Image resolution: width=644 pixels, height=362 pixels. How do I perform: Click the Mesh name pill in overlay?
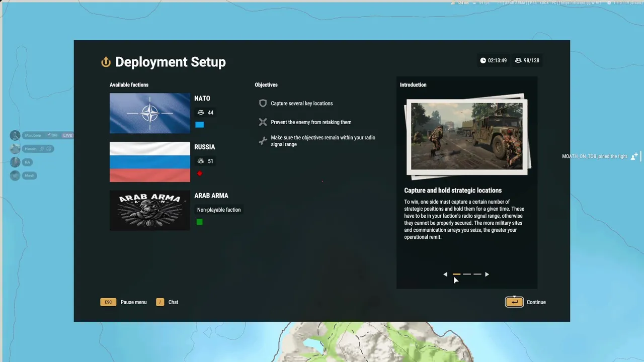(x=29, y=175)
